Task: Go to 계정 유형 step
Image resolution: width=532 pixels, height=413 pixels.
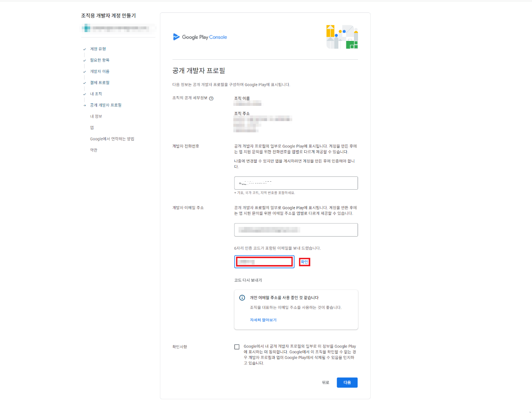Action: point(98,49)
